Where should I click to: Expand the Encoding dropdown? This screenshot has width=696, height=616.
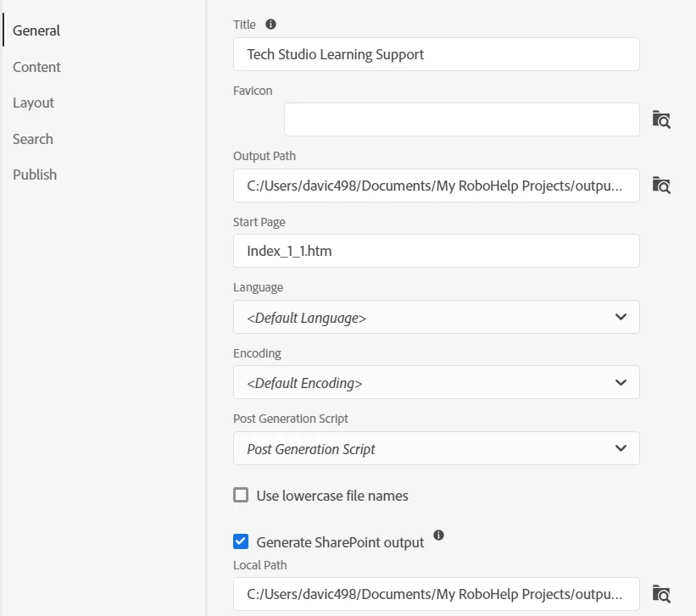436,382
